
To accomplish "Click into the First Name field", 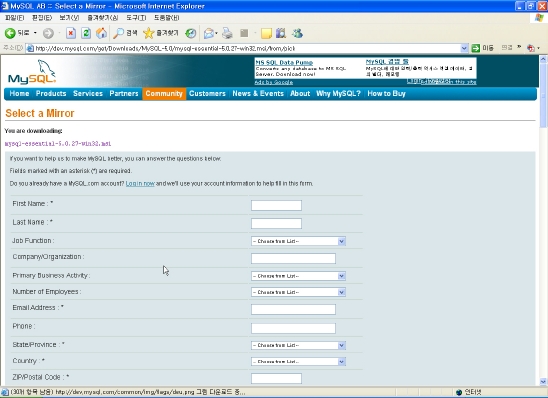I will pos(276,205).
